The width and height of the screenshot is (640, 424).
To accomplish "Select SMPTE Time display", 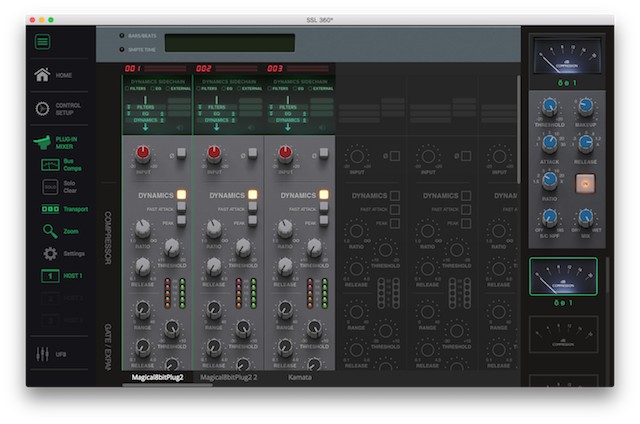I will pos(122,49).
